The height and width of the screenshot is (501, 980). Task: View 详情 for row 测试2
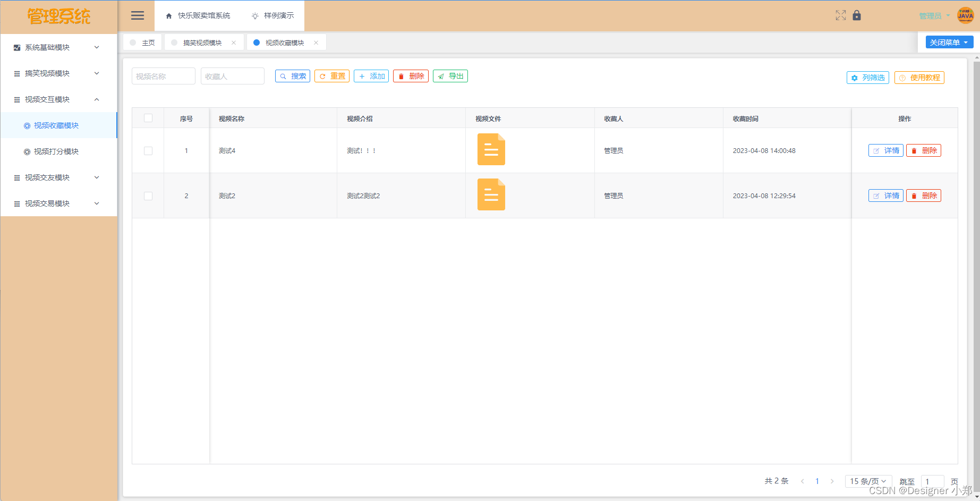click(886, 196)
